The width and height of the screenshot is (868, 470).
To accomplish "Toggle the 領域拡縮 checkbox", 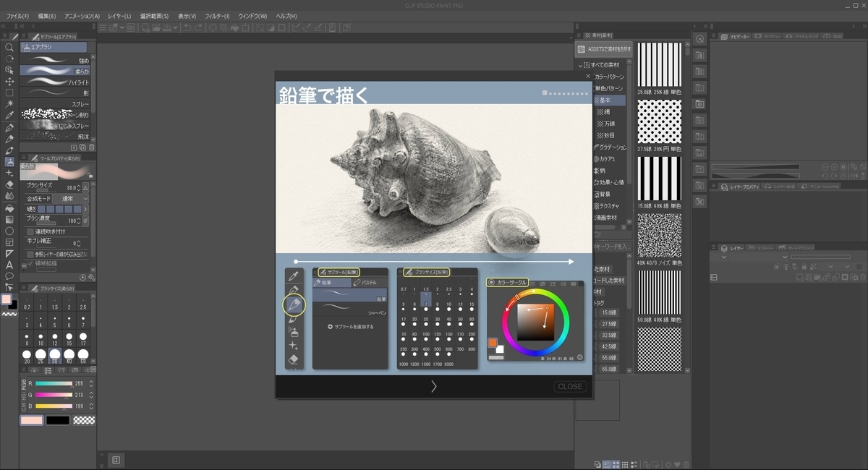I will click(x=30, y=264).
